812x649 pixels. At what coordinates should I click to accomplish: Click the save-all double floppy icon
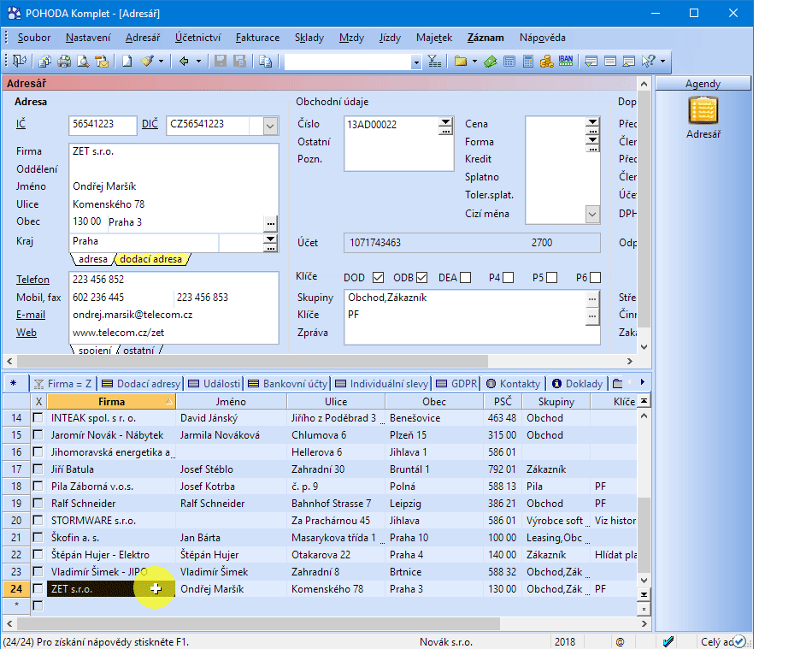click(x=239, y=61)
